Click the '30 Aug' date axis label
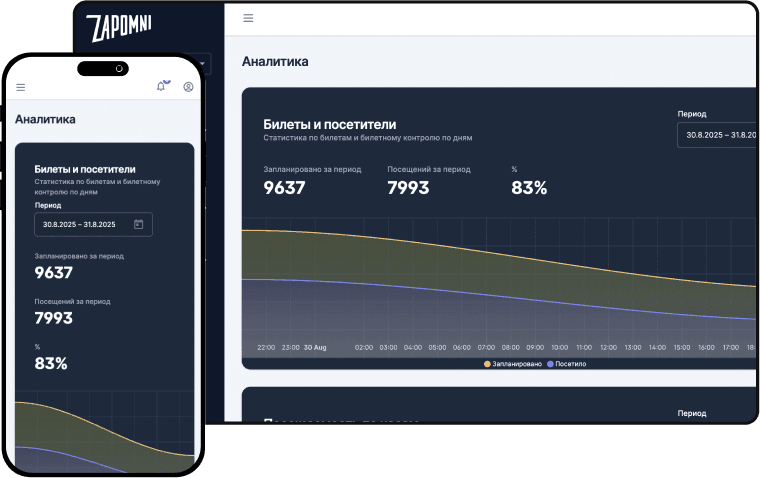This screenshot has width=760, height=478. pos(315,348)
